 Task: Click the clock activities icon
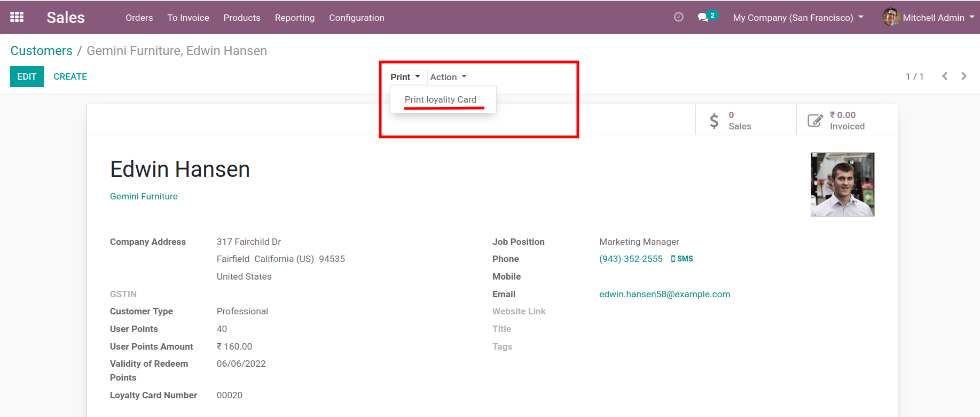[678, 17]
